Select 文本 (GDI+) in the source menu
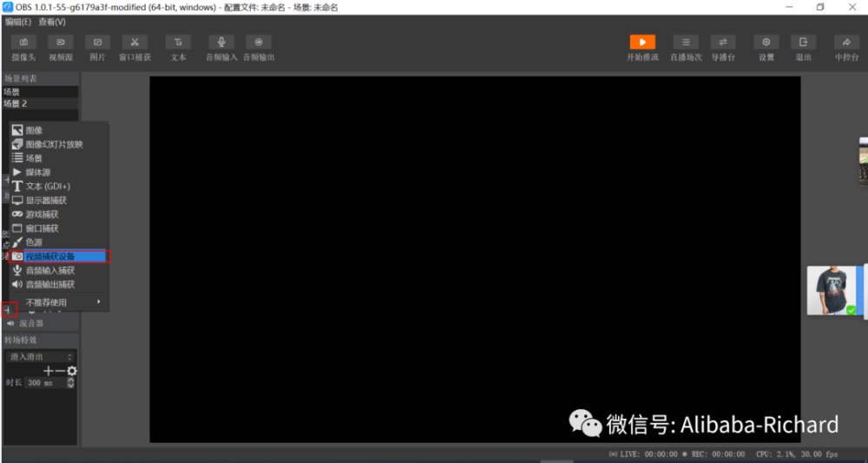Viewport: 868px width, 463px height. 59,187
